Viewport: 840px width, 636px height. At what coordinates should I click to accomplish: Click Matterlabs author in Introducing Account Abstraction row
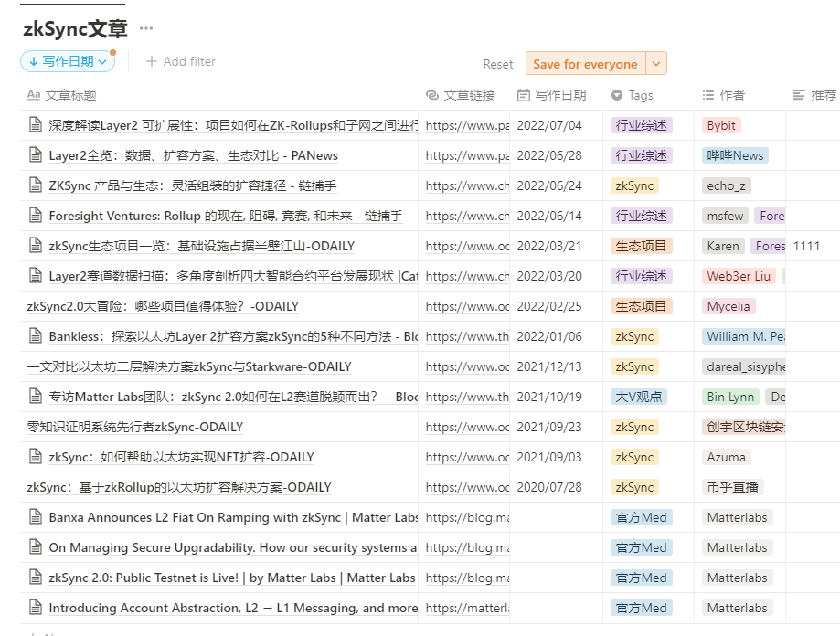click(x=737, y=608)
